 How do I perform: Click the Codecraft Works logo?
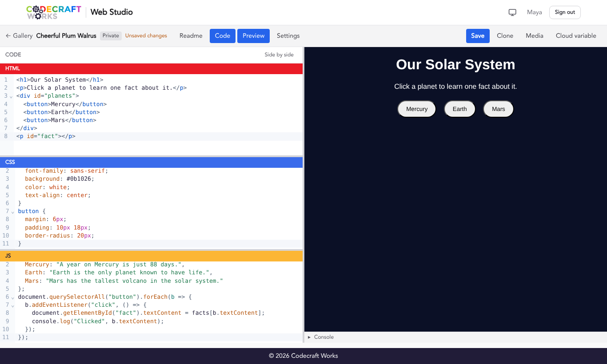(x=54, y=12)
